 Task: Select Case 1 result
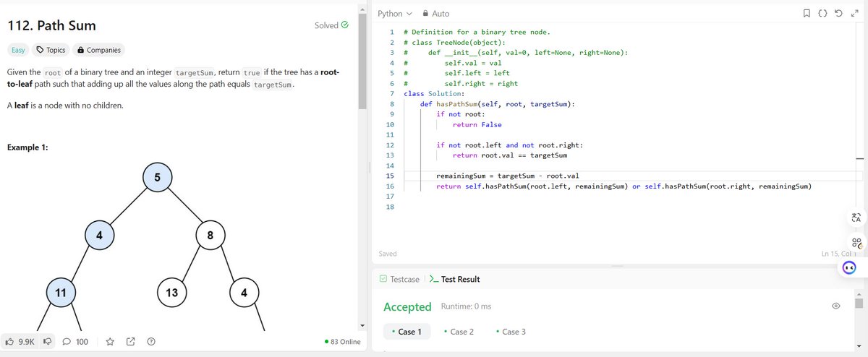[x=407, y=332]
